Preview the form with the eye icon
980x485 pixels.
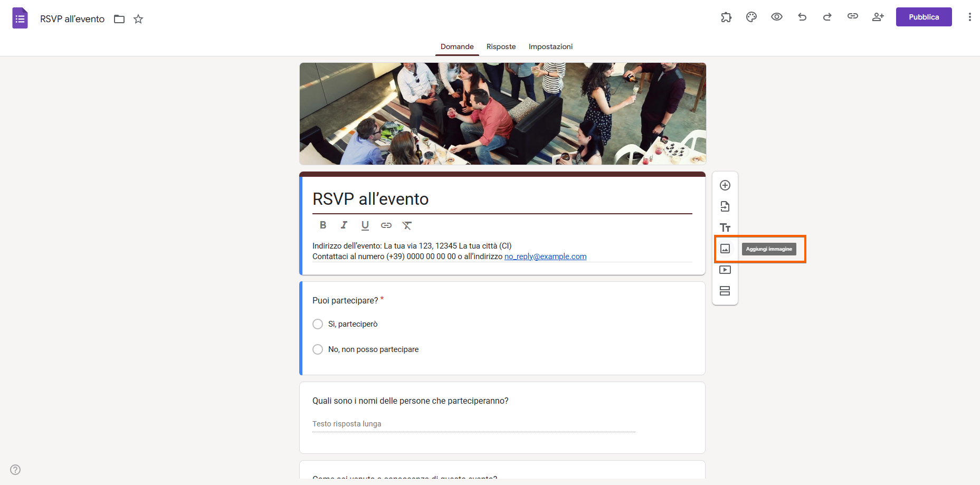point(776,16)
